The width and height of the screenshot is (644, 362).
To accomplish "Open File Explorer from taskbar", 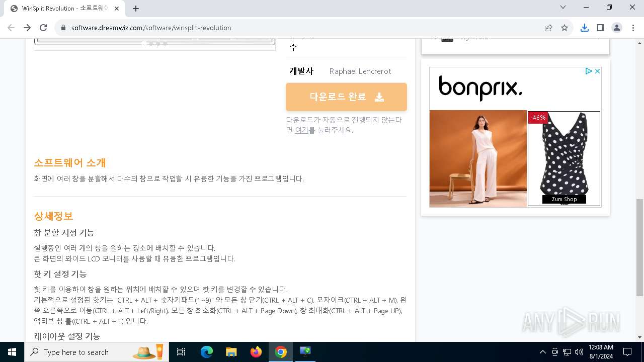I will [x=231, y=352].
